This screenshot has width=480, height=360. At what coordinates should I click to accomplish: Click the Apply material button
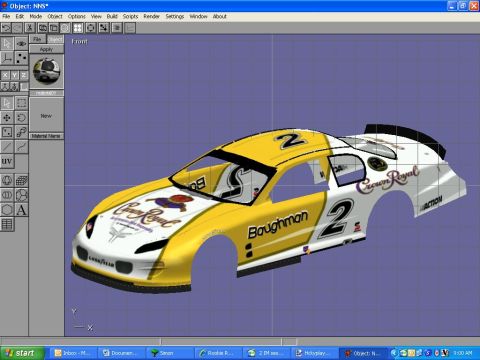click(x=47, y=49)
